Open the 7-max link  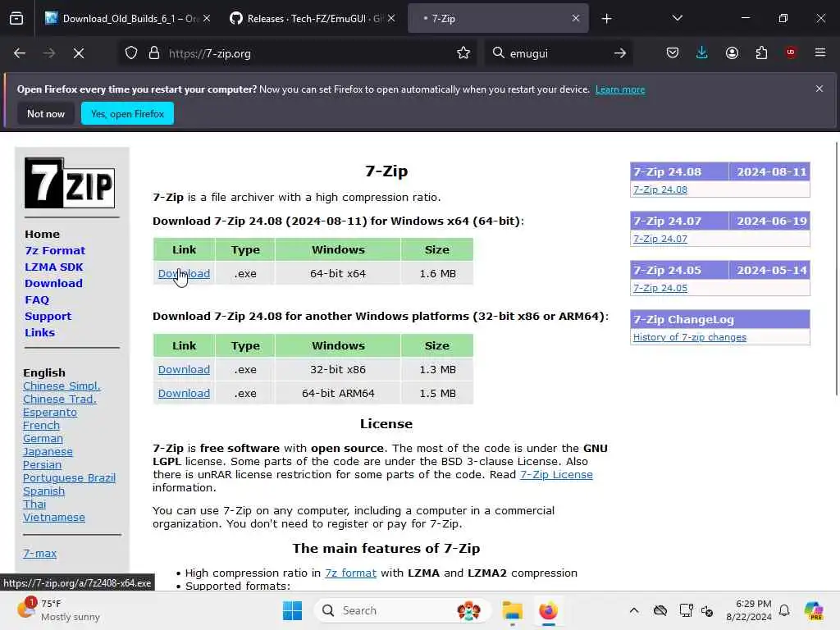pyautogui.click(x=39, y=554)
